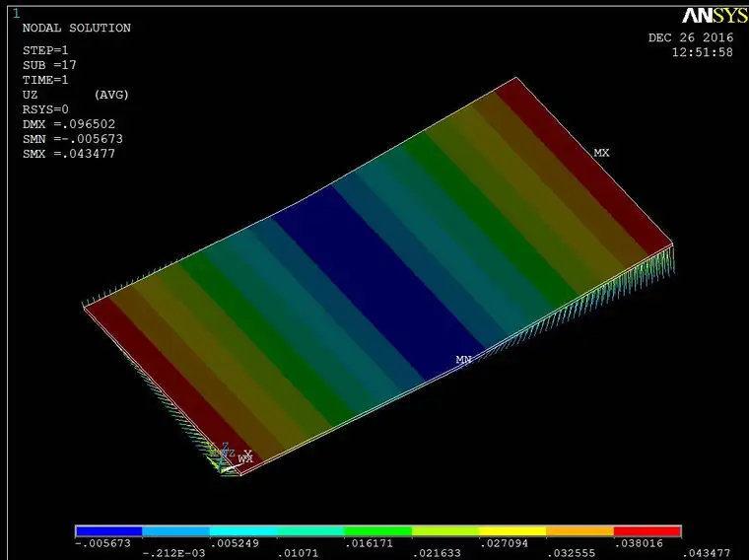
Task: Select DMX =.096502 value
Action: click(69, 124)
